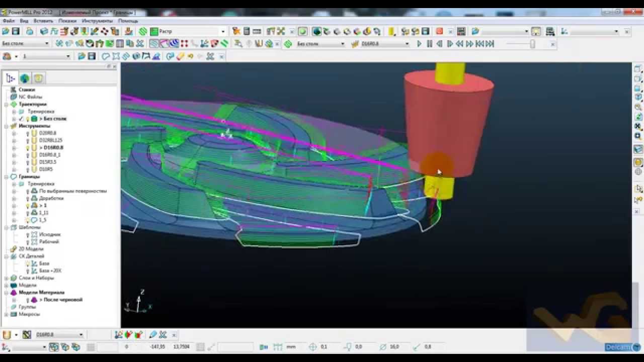
Task: Open the Вставить menu
Action: pyautogui.click(x=43, y=21)
